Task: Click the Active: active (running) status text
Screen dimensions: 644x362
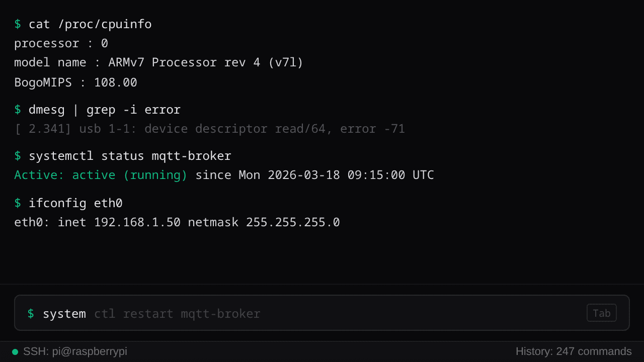Action: coord(100,174)
